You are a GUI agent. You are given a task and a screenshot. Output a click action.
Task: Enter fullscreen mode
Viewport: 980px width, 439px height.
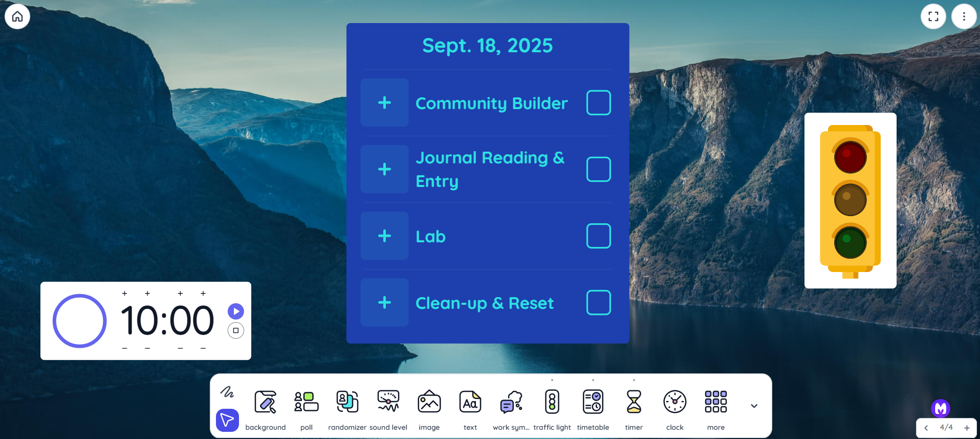coord(933,16)
